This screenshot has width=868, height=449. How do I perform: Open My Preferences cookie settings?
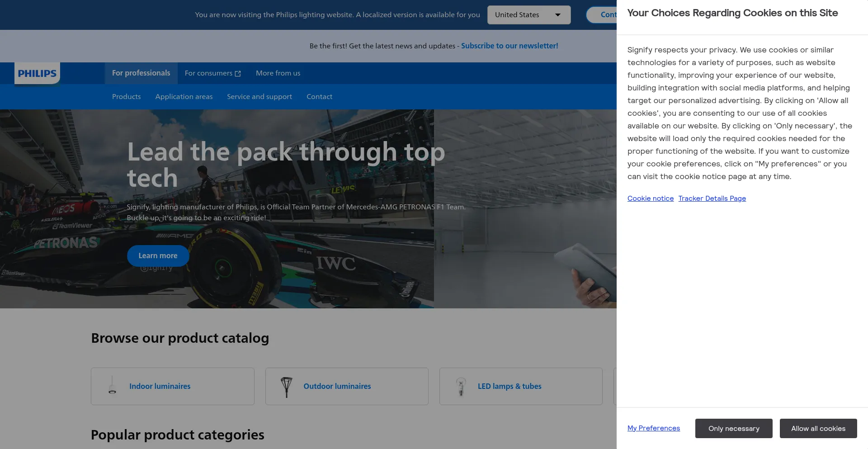(x=653, y=428)
